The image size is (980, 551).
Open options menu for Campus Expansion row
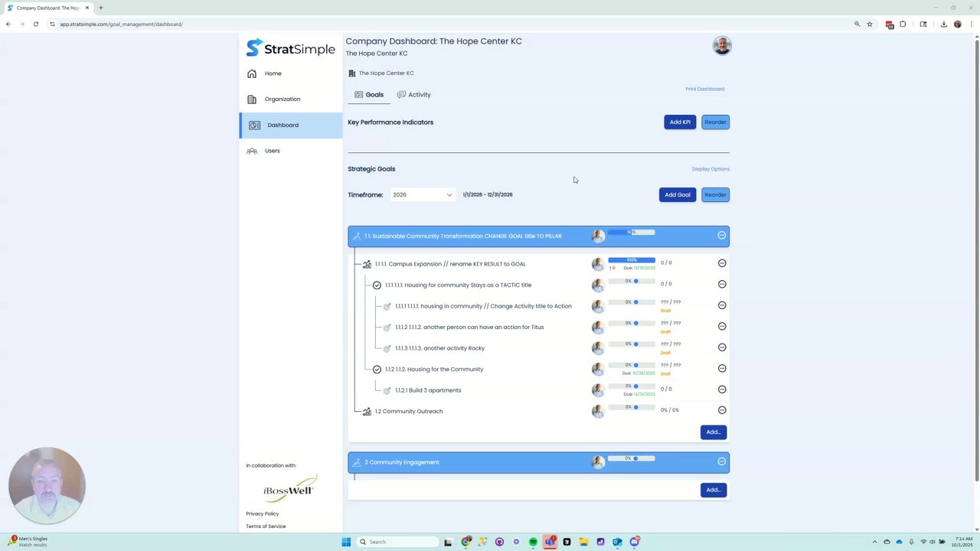(x=722, y=263)
